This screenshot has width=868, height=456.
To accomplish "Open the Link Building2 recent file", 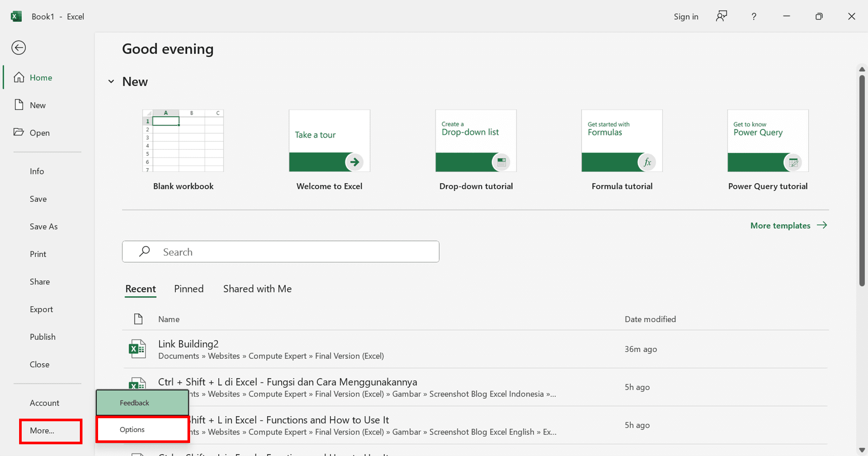I will [475, 349].
